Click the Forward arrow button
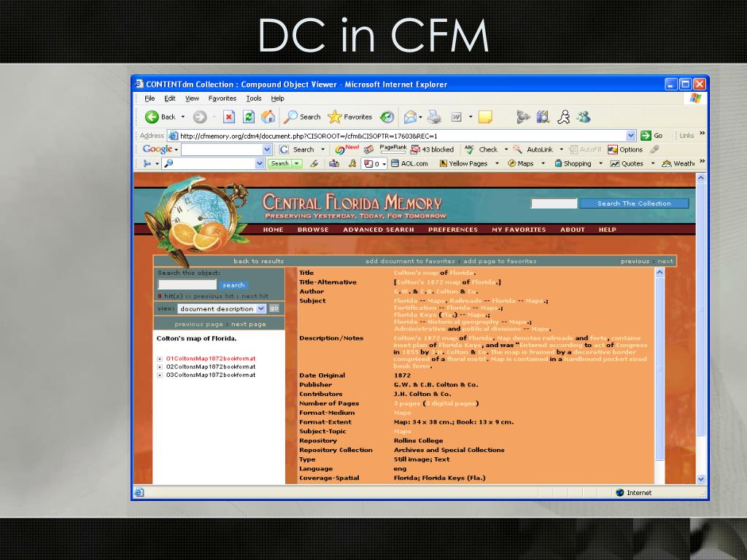This screenshot has width=747, height=560. 200,117
